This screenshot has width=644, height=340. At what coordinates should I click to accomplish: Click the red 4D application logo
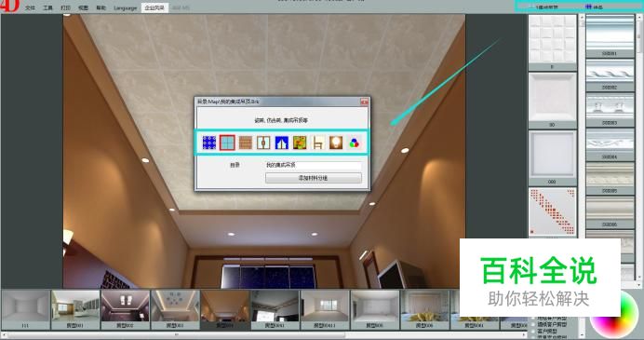[9, 6]
